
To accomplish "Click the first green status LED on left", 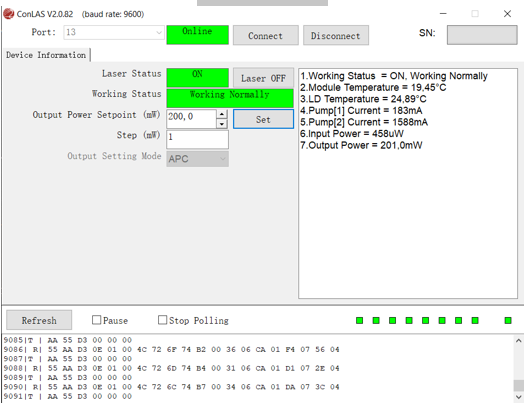I will pyautogui.click(x=359, y=320).
